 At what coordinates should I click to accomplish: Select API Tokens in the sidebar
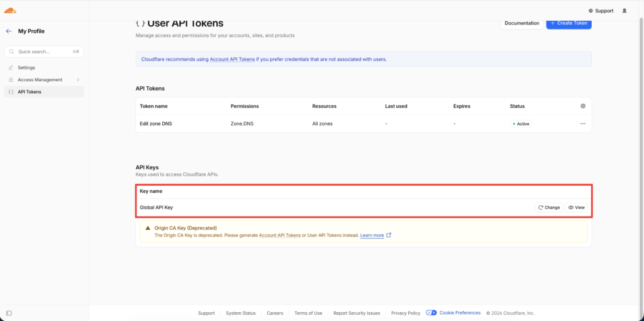pos(44,92)
